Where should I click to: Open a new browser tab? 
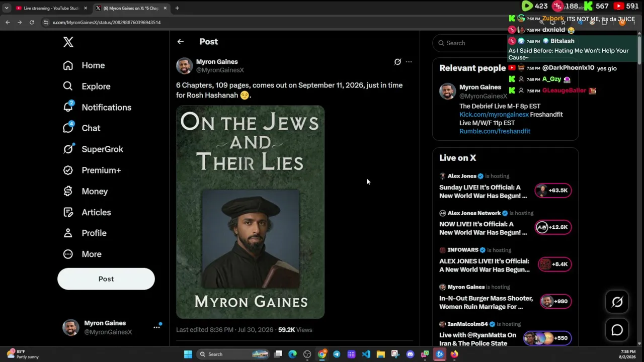tap(177, 8)
